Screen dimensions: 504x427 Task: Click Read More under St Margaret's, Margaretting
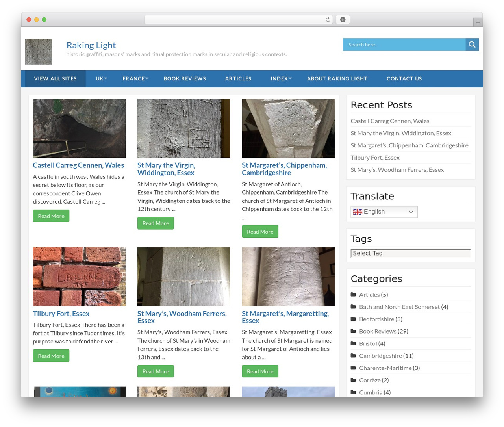point(260,371)
